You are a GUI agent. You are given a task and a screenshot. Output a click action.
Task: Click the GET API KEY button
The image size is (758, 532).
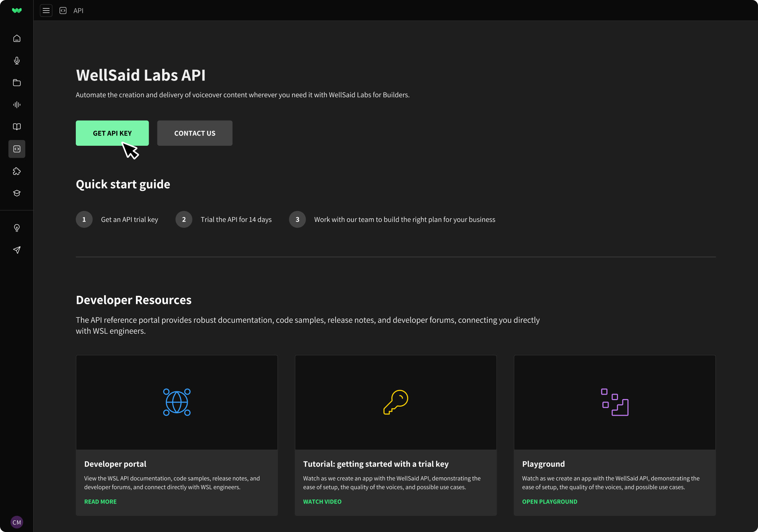112,133
